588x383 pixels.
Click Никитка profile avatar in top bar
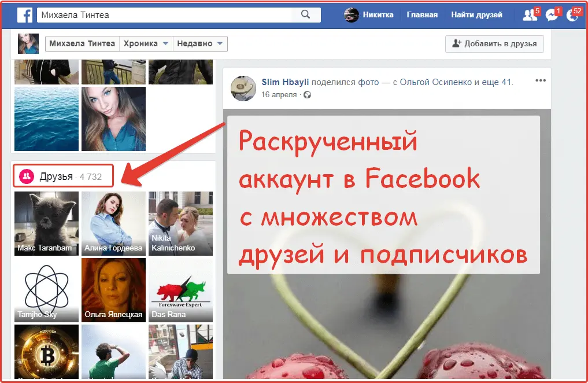[x=352, y=15]
